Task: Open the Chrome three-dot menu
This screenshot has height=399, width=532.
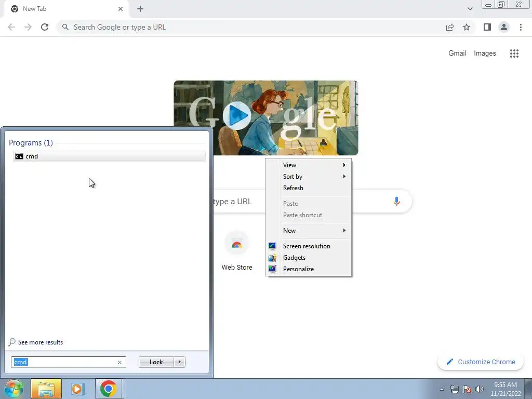Action: tap(521, 27)
